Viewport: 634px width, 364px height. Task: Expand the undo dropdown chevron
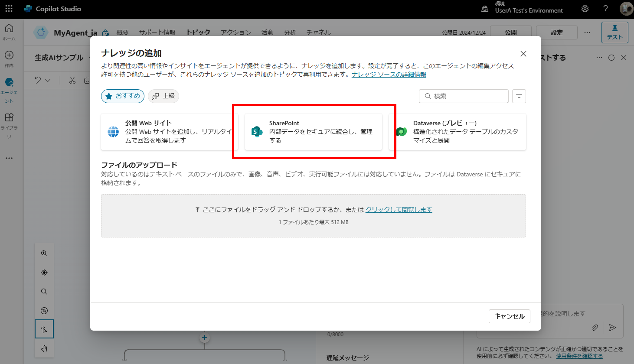coord(48,80)
